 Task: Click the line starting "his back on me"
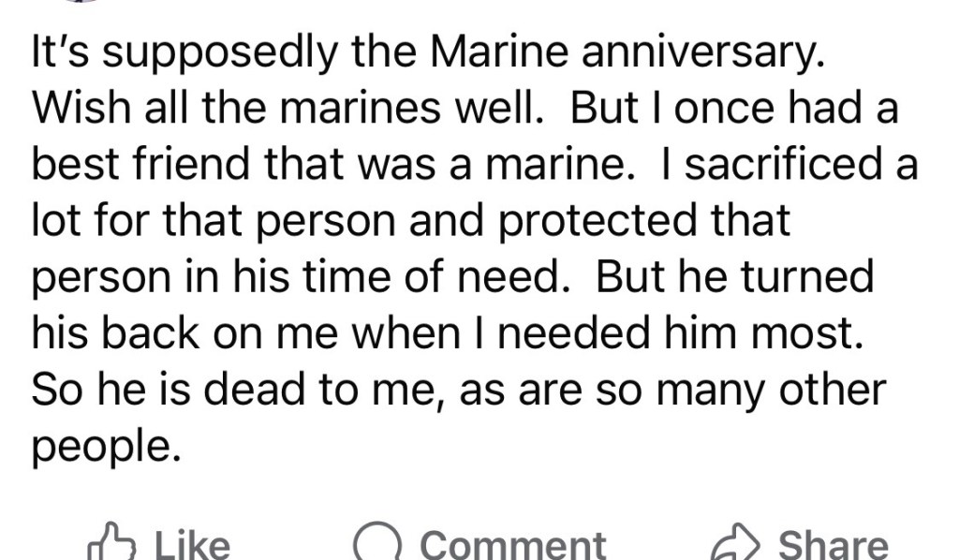pyautogui.click(x=445, y=332)
